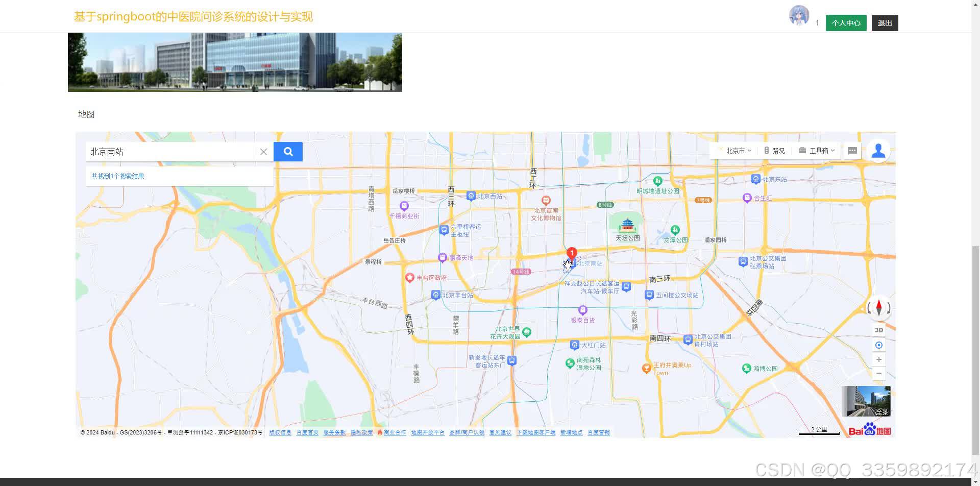Click the 北京南站 search input field
Viewport: 980px width, 486px height.
click(x=169, y=152)
